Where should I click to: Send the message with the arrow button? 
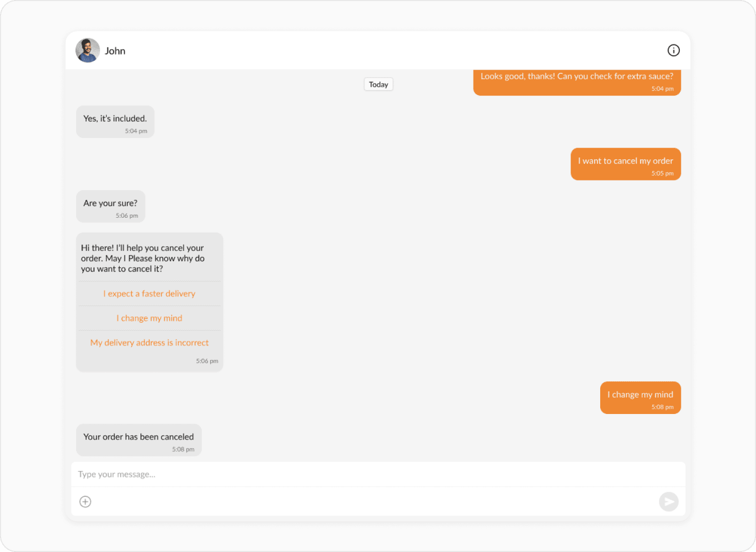pyautogui.click(x=668, y=501)
